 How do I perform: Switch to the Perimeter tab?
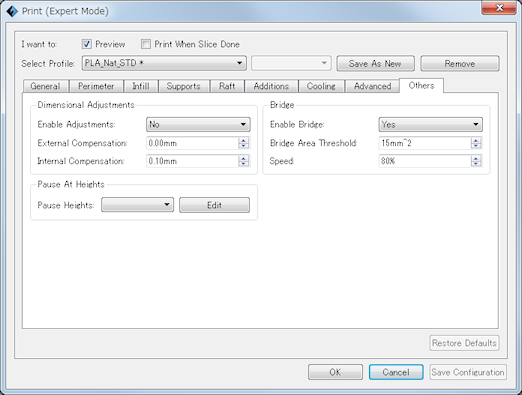tap(96, 86)
